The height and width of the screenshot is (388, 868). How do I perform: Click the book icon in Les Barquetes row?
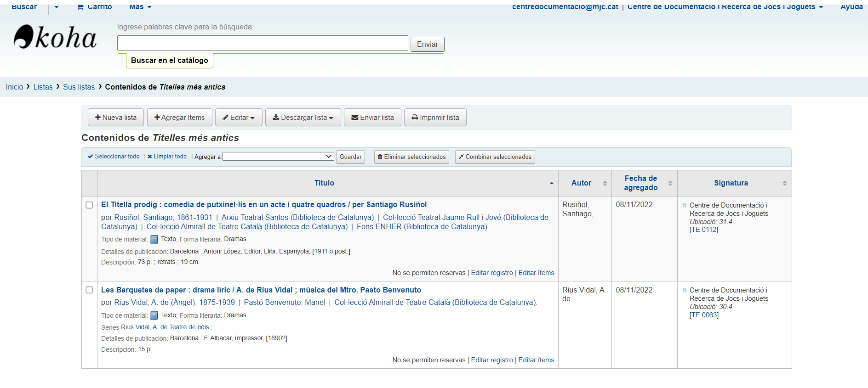[154, 315]
